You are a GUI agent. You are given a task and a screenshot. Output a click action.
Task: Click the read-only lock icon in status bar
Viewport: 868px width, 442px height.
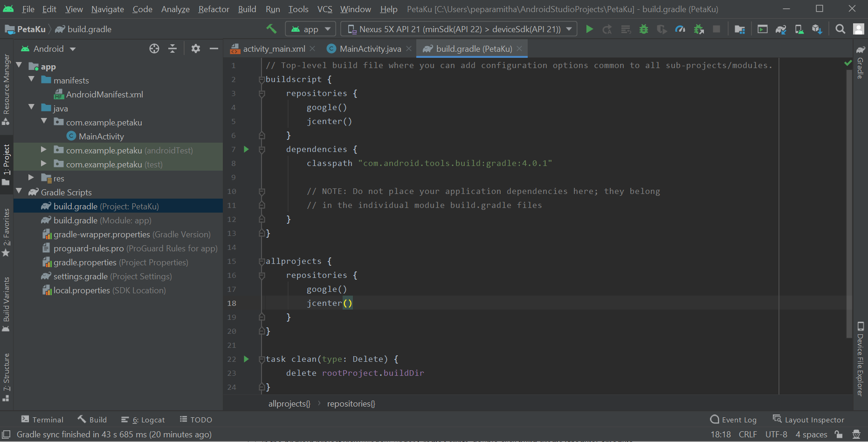(839, 434)
